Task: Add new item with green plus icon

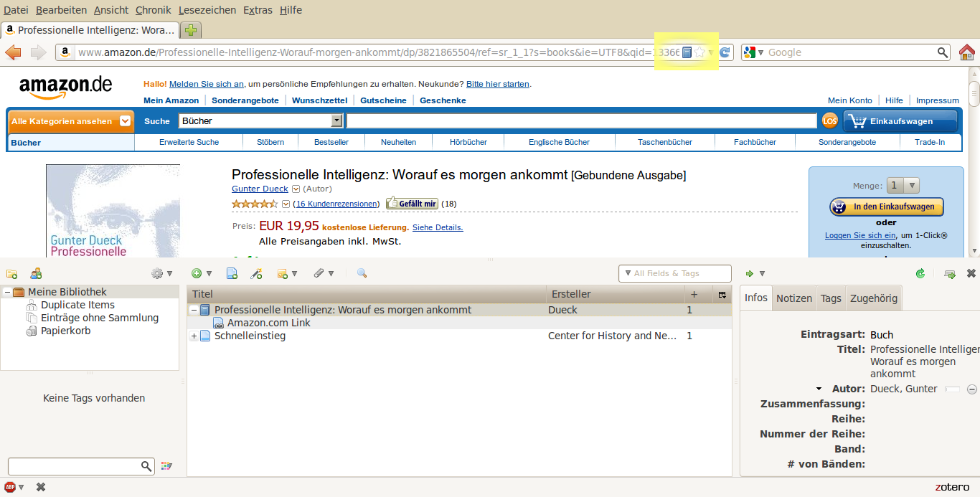Action: pyautogui.click(x=202, y=273)
